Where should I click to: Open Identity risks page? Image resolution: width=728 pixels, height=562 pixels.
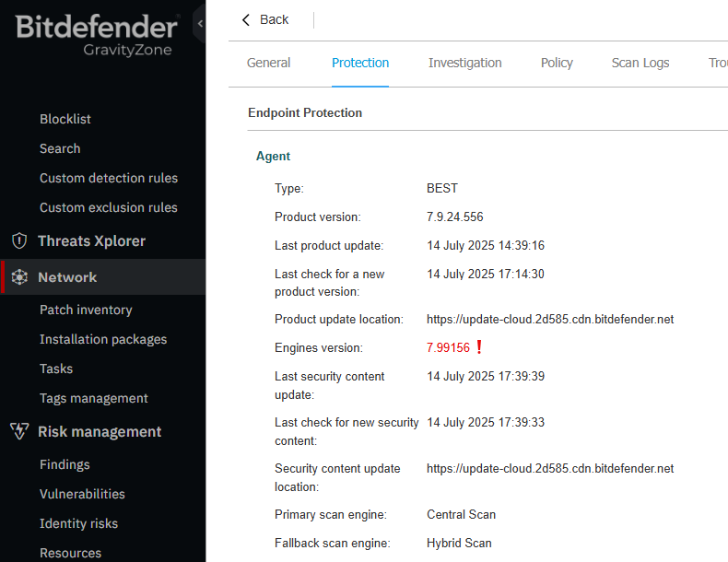click(78, 523)
